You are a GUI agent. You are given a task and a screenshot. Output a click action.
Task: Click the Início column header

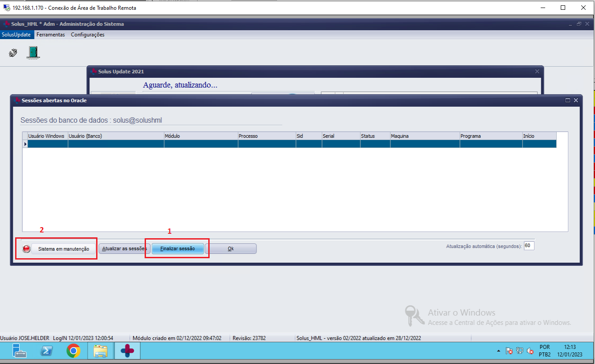point(539,136)
